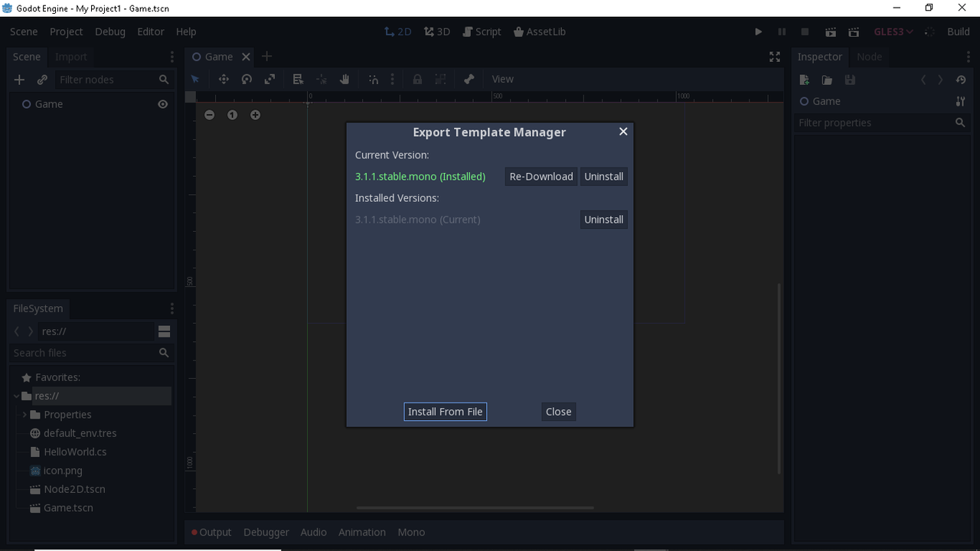Stop the running scene
The width and height of the screenshot is (980, 551).
805,31
